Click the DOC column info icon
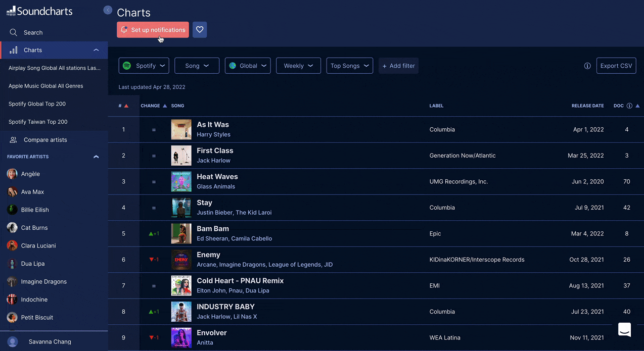The image size is (644, 351). tap(629, 106)
